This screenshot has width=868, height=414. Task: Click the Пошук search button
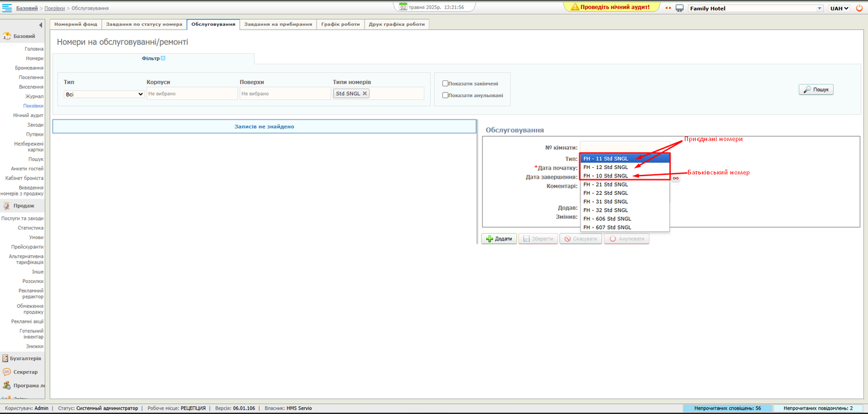click(x=816, y=89)
